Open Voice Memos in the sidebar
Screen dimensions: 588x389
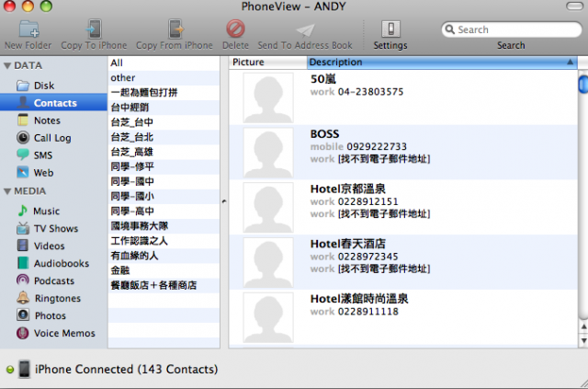(x=53, y=333)
